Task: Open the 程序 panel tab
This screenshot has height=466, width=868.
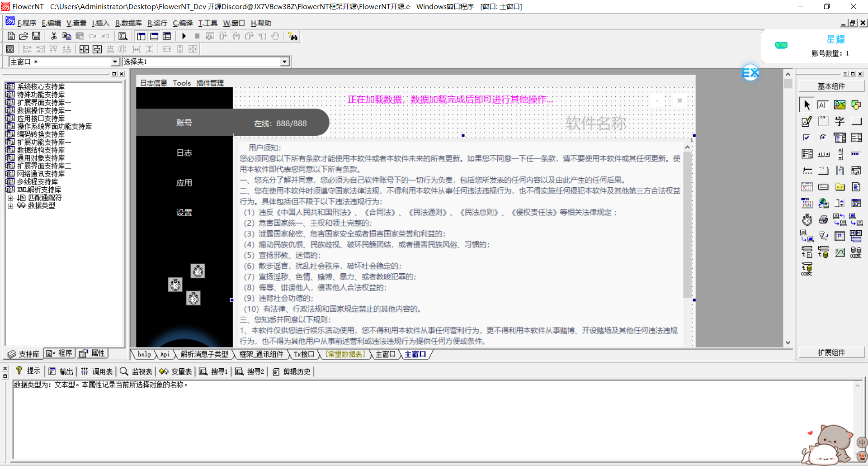Action: click(x=60, y=353)
